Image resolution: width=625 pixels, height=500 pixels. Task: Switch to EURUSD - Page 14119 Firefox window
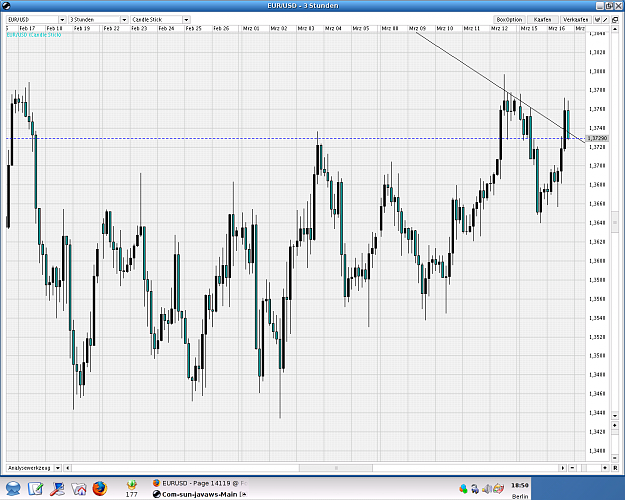point(200,483)
